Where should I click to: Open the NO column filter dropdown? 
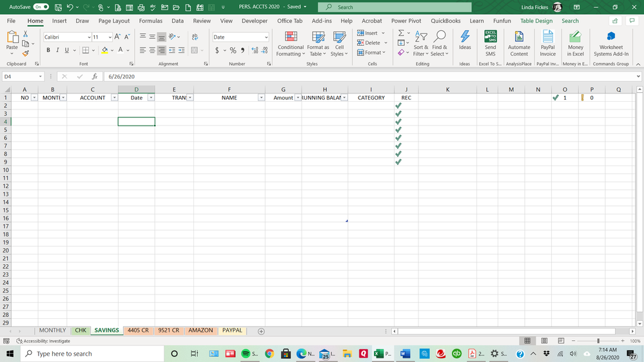point(34,98)
